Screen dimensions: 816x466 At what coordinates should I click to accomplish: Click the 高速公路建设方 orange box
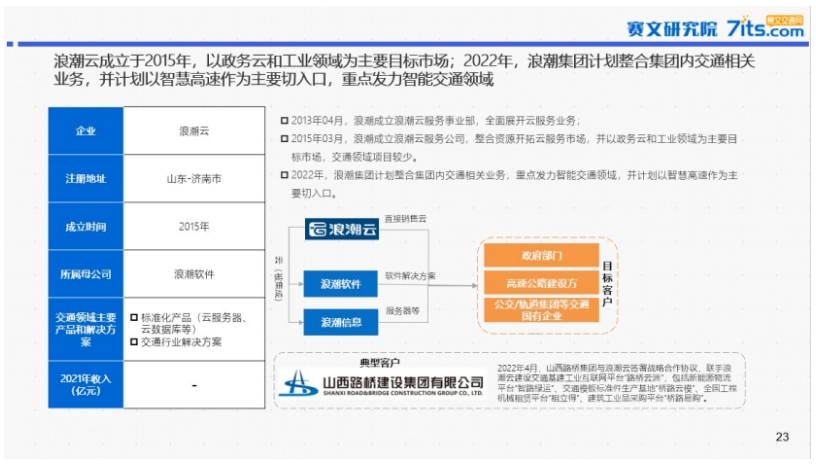pos(541,283)
